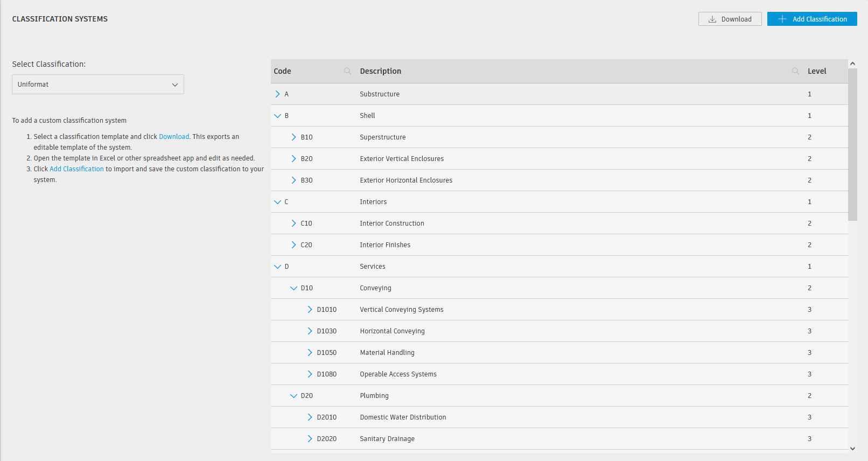Click the Download link in the instructions

174,137
